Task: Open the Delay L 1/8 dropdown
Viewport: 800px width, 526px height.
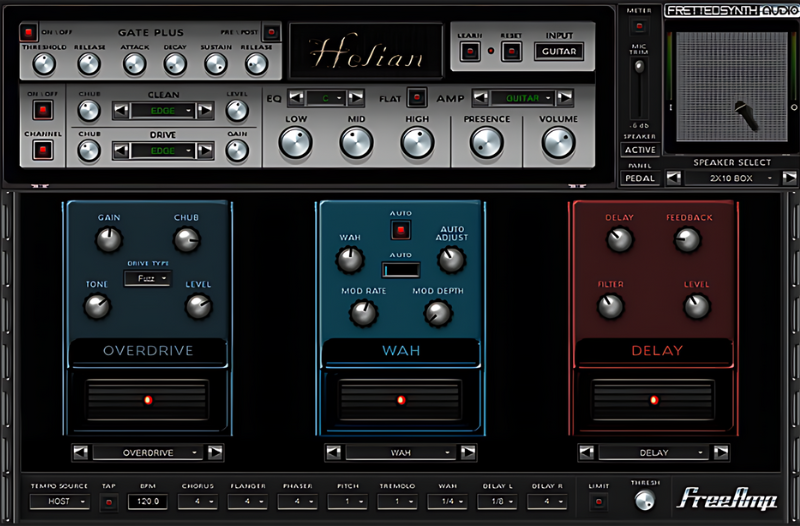Action: [x=497, y=502]
